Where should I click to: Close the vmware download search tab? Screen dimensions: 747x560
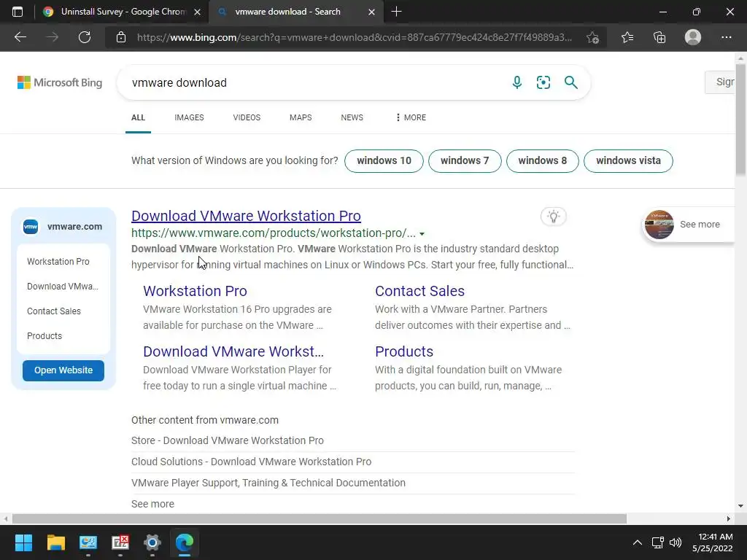pos(371,12)
